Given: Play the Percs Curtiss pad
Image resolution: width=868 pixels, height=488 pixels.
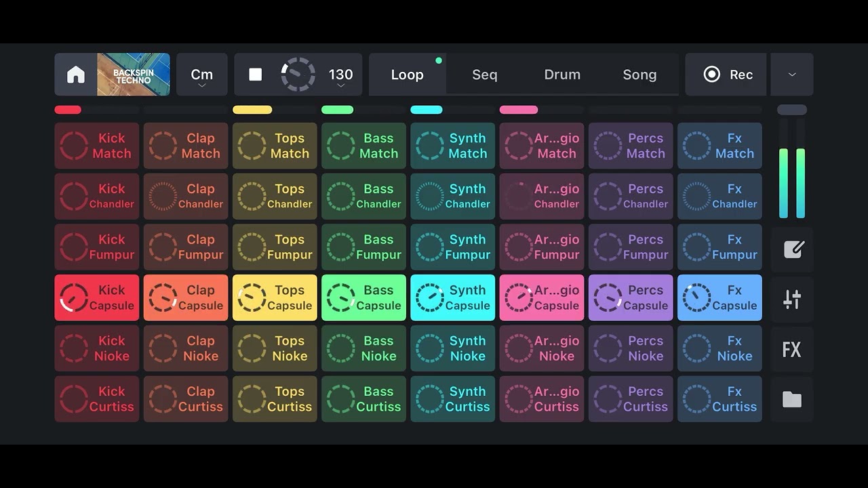Looking at the screenshot, I should 631,399.
